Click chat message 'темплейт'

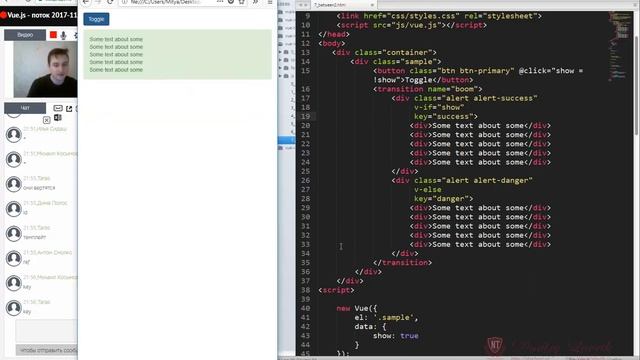35,238
